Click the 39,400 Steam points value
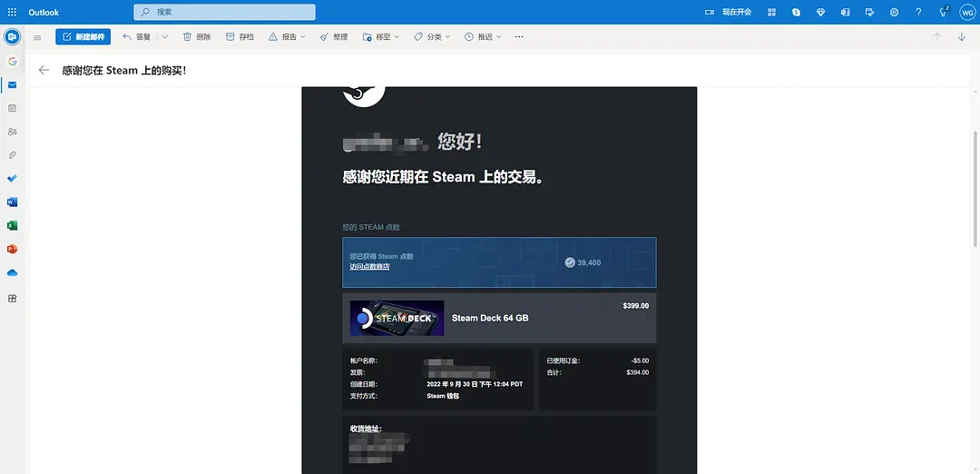This screenshot has width=980, height=474. click(x=589, y=262)
